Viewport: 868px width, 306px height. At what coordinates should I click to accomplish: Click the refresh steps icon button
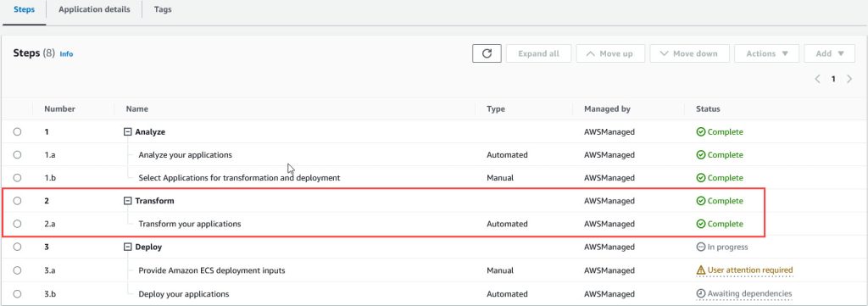pos(487,53)
